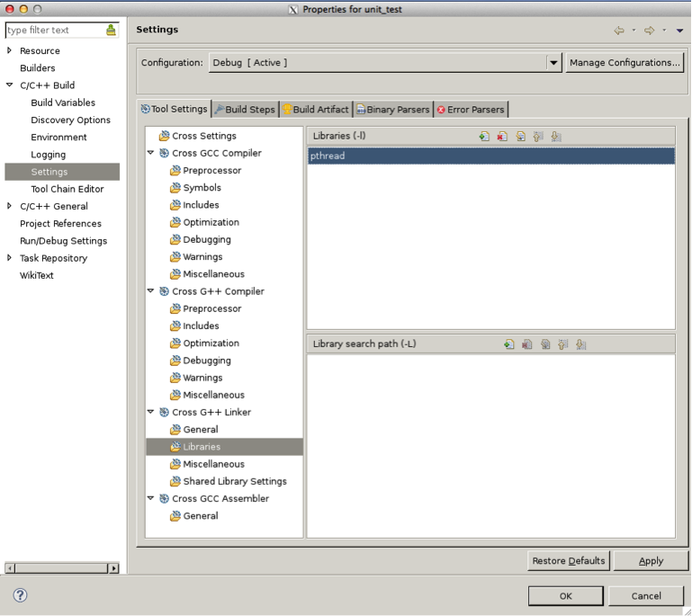Image resolution: width=692 pixels, height=616 pixels.
Task: Expand the Task Repository tree node
Action: (9, 258)
